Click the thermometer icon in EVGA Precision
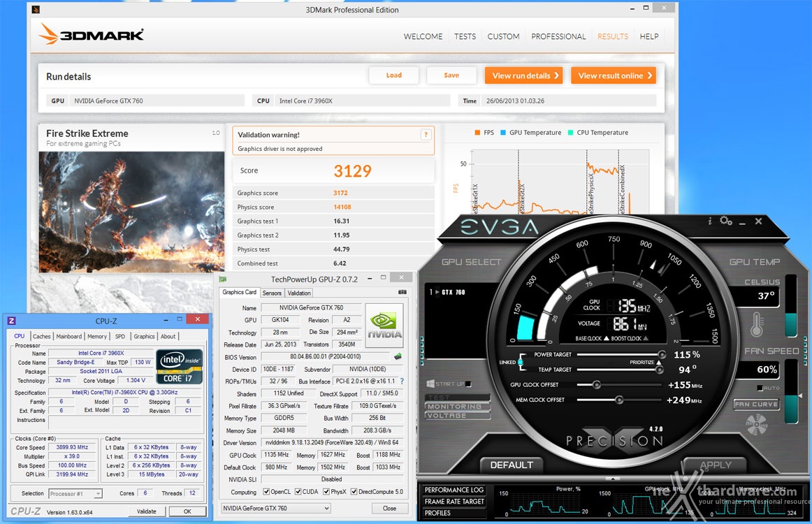The height and width of the screenshot is (524, 812). click(x=757, y=323)
